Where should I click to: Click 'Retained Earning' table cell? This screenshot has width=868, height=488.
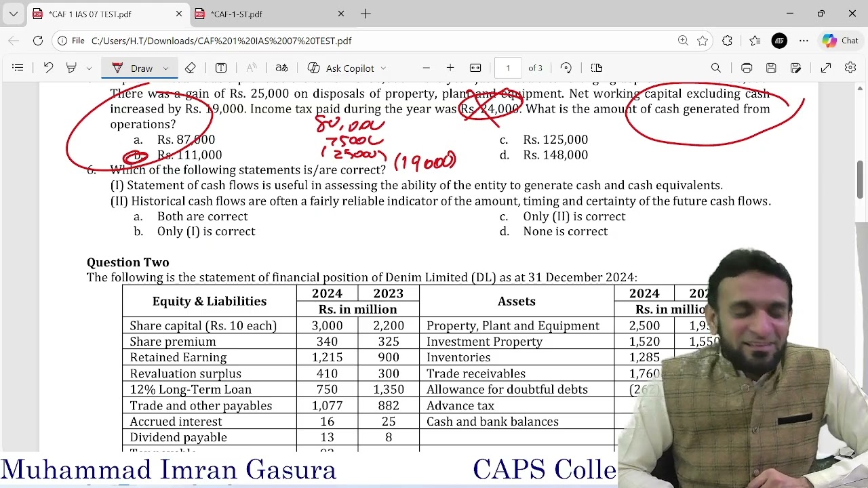178,357
